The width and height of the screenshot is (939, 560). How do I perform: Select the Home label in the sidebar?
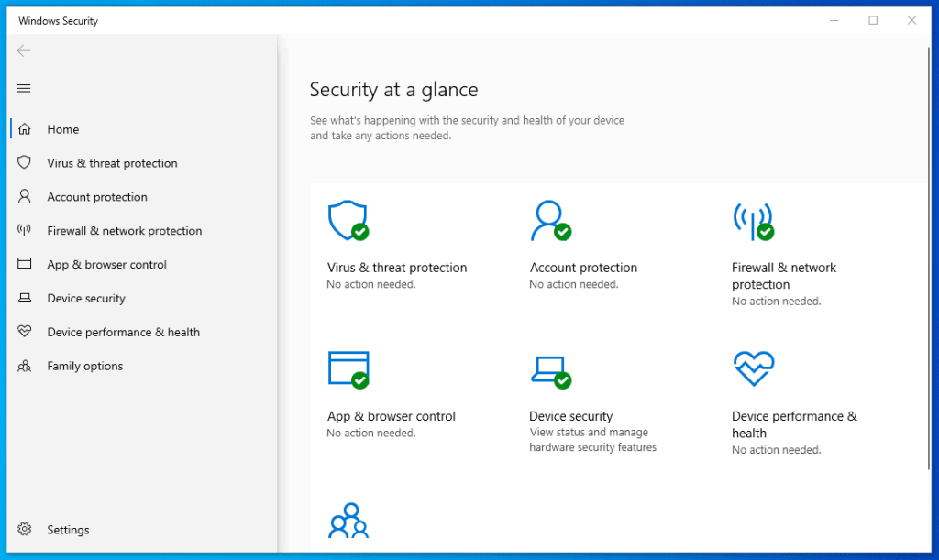coord(63,129)
